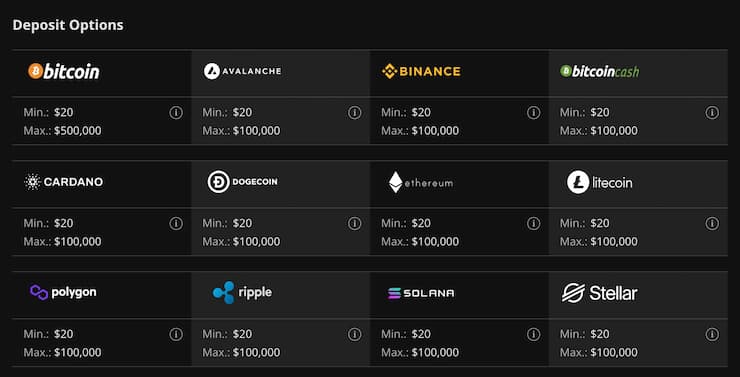
Task: Open info icon under Ripple
Action: click(354, 335)
